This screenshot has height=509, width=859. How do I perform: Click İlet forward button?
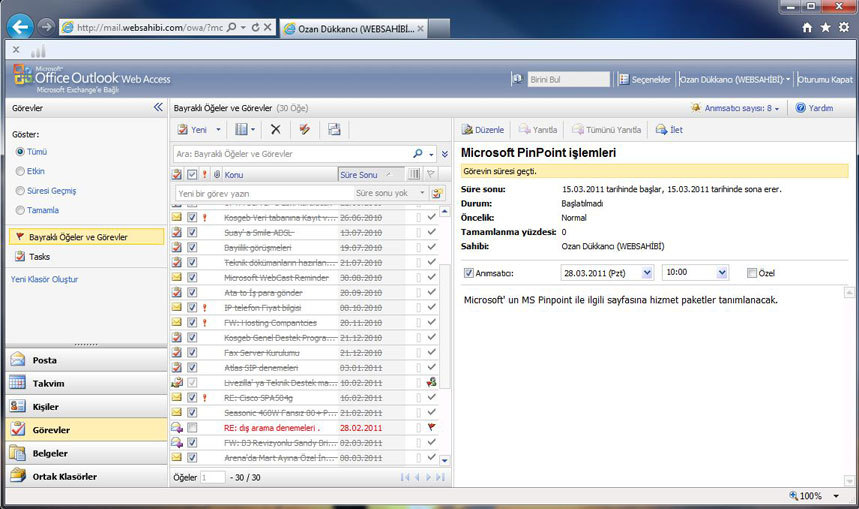pyautogui.click(x=669, y=130)
